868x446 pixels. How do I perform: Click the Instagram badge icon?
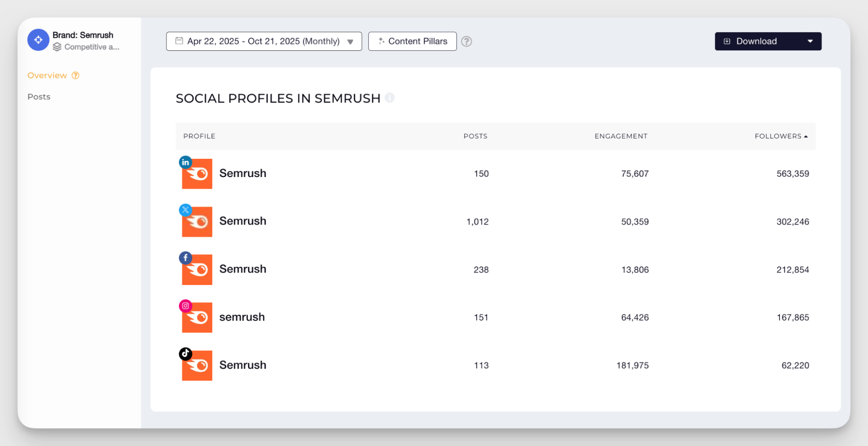tap(185, 306)
